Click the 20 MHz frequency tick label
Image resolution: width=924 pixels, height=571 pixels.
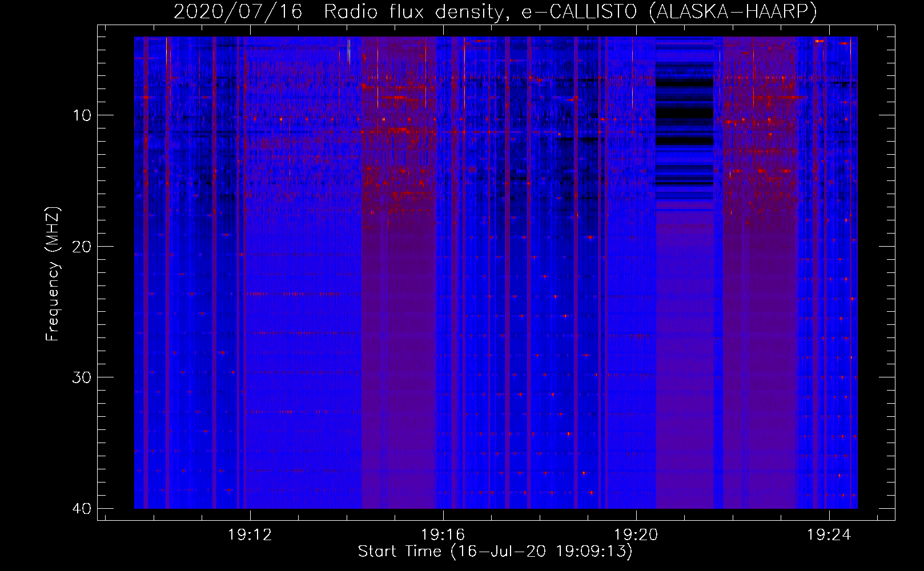[82, 246]
